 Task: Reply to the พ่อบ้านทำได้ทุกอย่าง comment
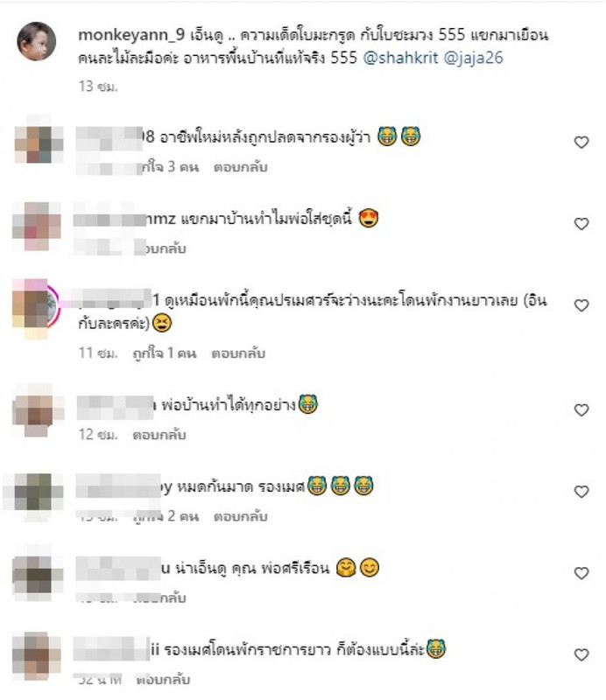(x=159, y=434)
